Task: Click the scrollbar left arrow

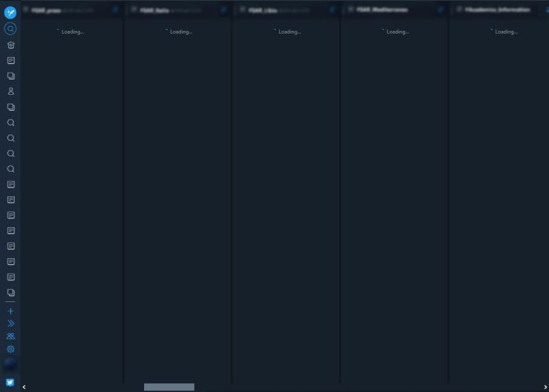Action: tap(24, 387)
